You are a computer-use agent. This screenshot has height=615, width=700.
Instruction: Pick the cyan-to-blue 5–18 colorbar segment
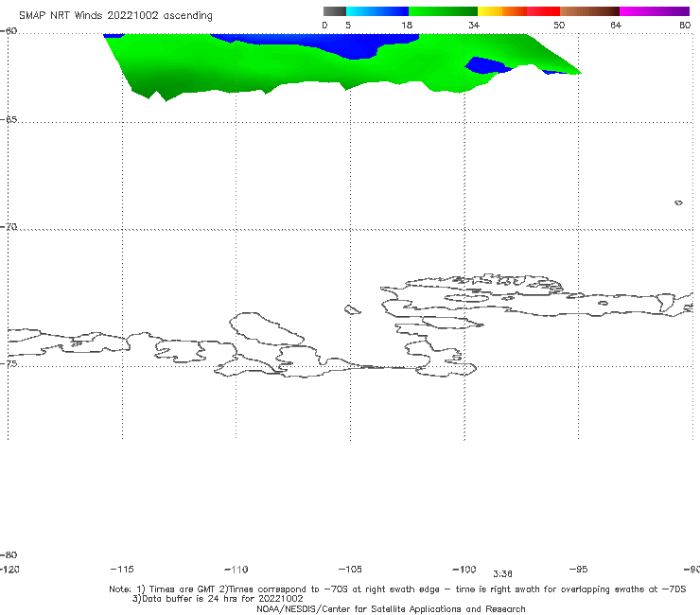pyautogui.click(x=377, y=11)
